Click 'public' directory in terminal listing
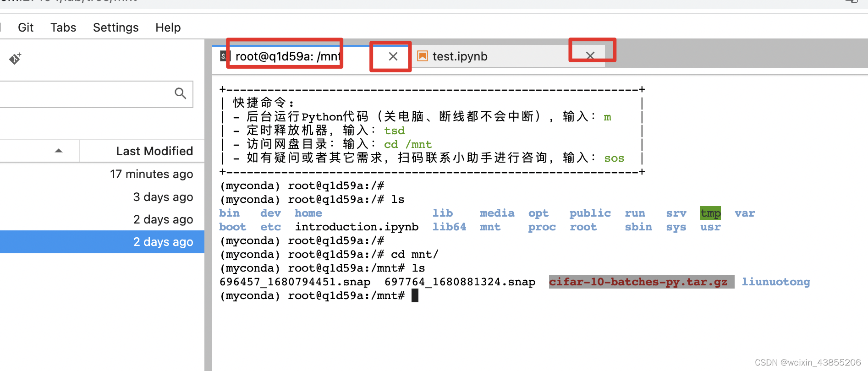 [590, 213]
